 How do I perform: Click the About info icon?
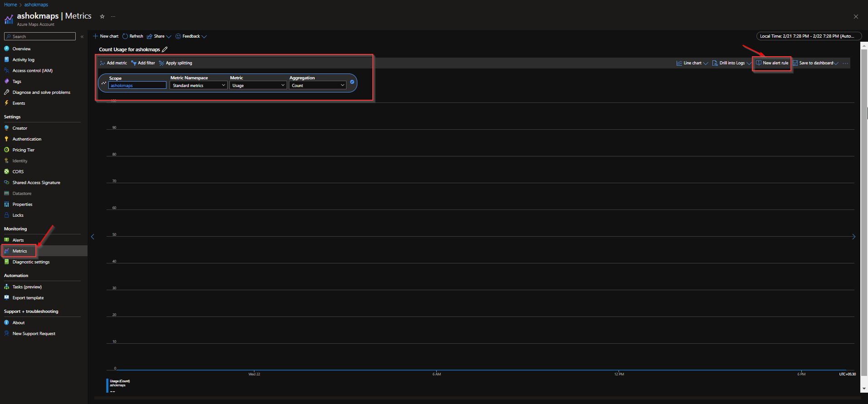click(x=6, y=322)
